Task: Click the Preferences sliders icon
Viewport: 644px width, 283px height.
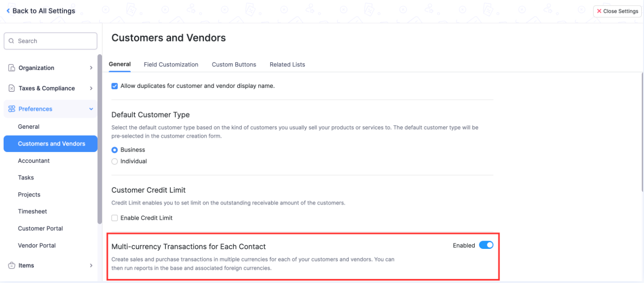Action: [x=12, y=109]
